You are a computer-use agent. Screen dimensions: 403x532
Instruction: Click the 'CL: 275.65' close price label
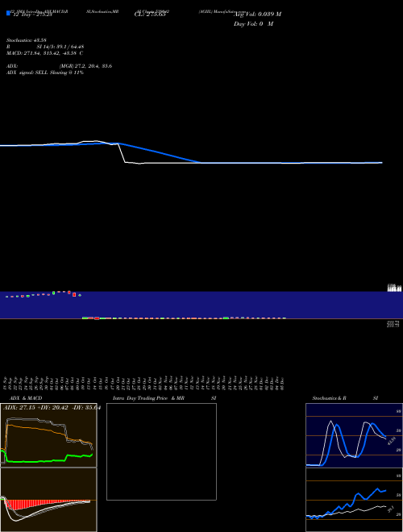[150, 15]
